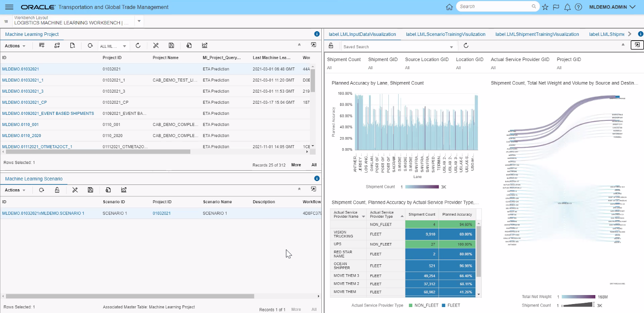Image resolution: width=644 pixels, height=313 pixels.
Task: Toggle NON_FLEET legend entry below table
Action: pos(423,305)
